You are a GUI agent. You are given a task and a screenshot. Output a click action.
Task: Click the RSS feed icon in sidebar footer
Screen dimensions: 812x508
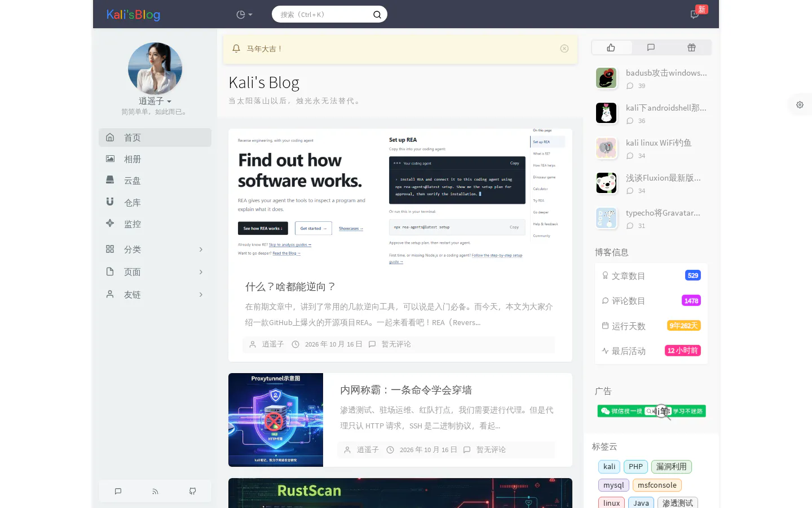click(x=155, y=491)
